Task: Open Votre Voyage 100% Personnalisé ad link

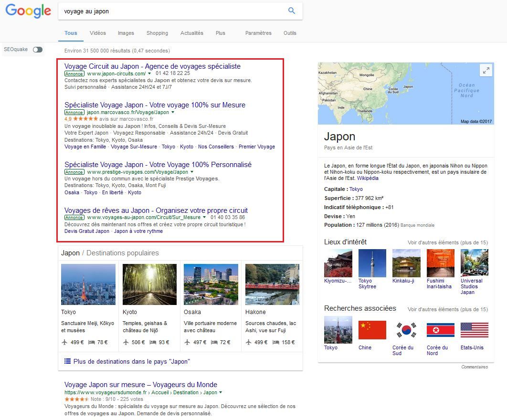Action: pyautogui.click(x=158, y=165)
